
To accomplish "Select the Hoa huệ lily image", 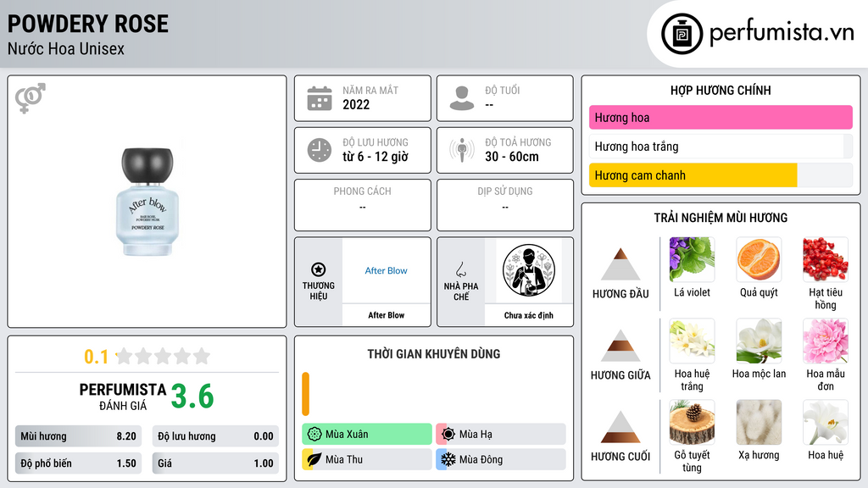I will click(826, 422).
